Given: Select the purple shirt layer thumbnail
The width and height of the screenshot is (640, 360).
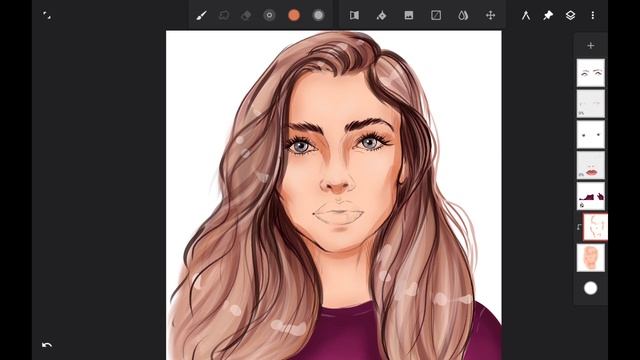Looking at the screenshot, I should [591, 196].
